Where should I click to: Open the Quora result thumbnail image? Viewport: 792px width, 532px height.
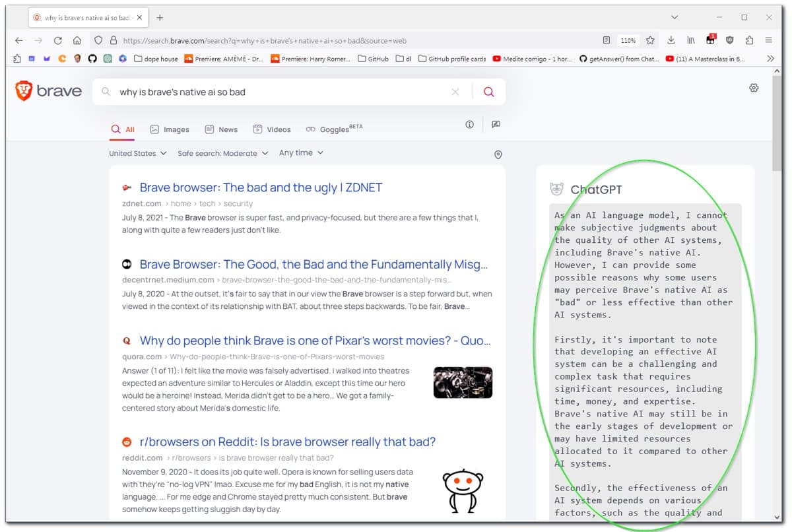463,383
